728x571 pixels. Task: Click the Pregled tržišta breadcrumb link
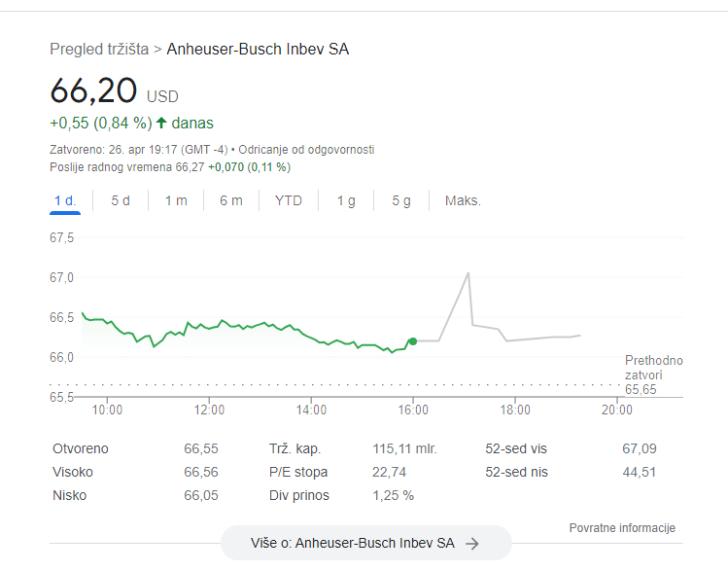tap(99, 49)
